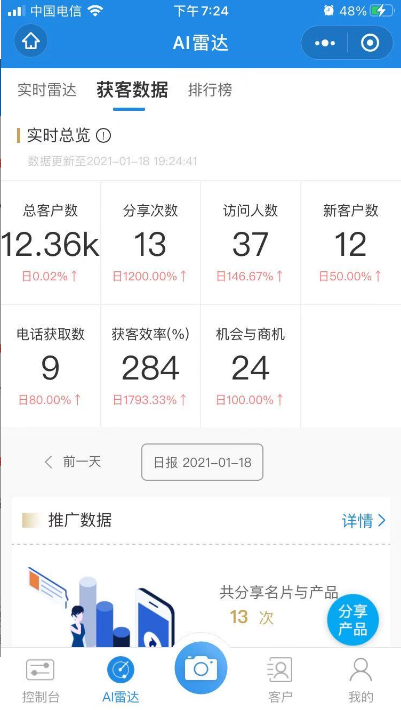The image size is (401, 710).
Task: Select the 获客数据 tab
Action: tap(132, 90)
